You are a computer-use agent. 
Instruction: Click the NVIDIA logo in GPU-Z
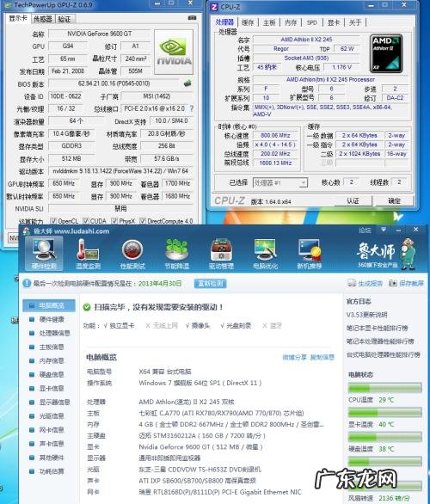[x=174, y=52]
